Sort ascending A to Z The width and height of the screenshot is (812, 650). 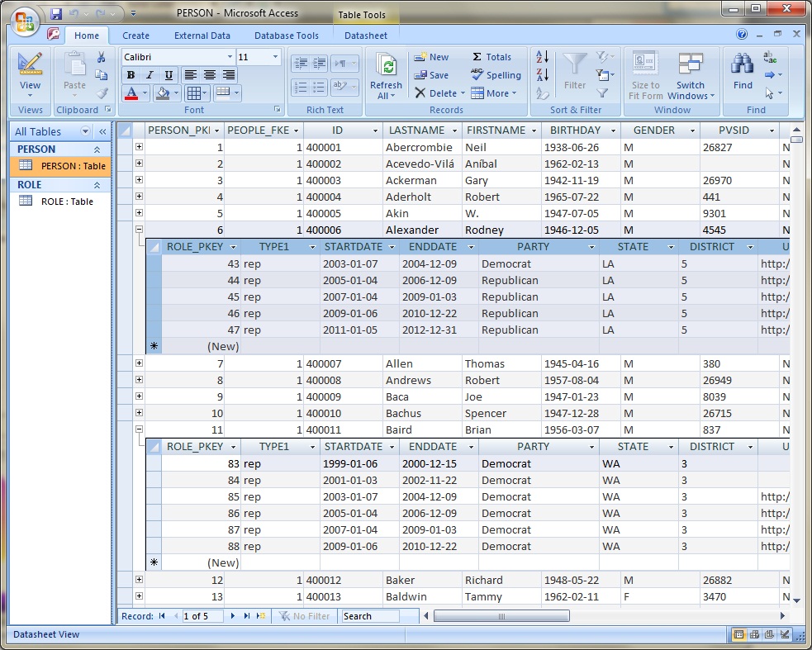point(542,57)
